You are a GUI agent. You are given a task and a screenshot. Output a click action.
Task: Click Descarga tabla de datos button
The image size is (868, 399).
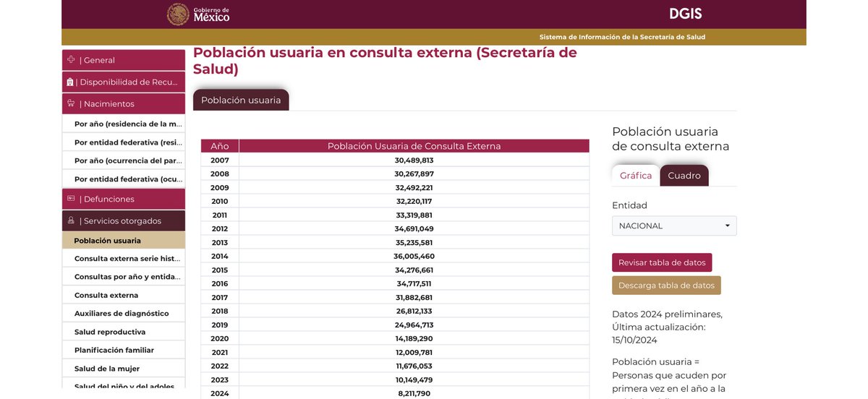click(666, 286)
